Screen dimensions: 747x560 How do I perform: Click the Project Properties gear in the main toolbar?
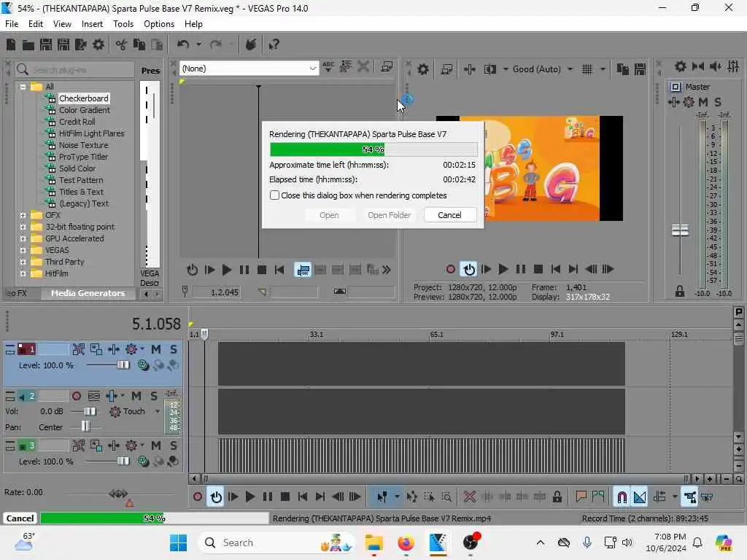[98, 44]
